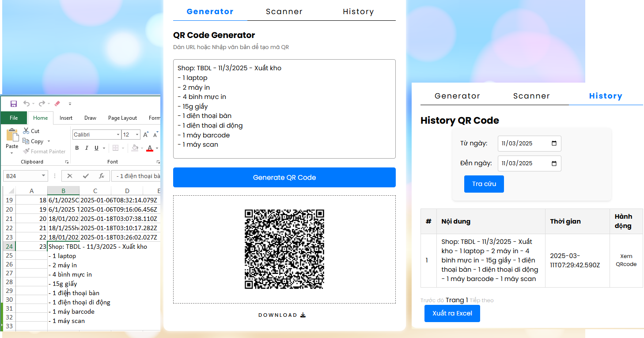This screenshot has width=644, height=338.
Task: Open the Clipboard dialog launcher
Action: (x=67, y=162)
